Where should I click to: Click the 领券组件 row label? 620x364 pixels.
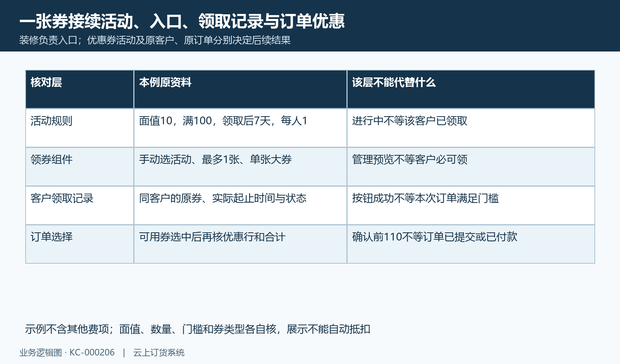point(80,167)
